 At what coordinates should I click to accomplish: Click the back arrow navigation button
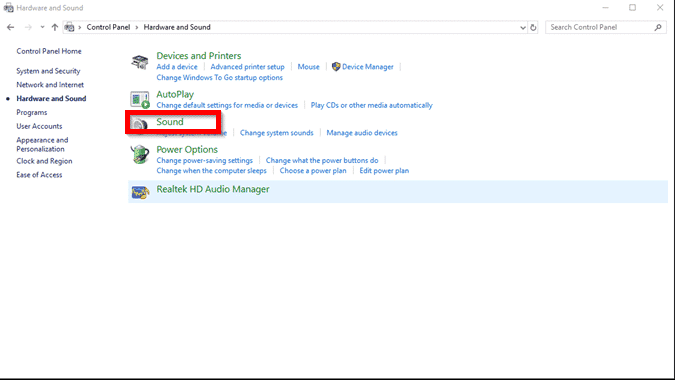[x=10, y=27]
